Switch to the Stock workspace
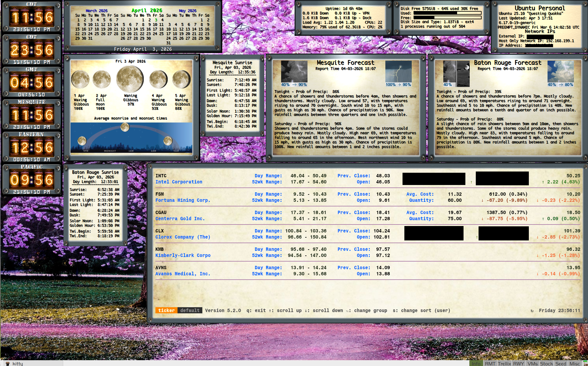588x366 pixels. (x=546, y=364)
